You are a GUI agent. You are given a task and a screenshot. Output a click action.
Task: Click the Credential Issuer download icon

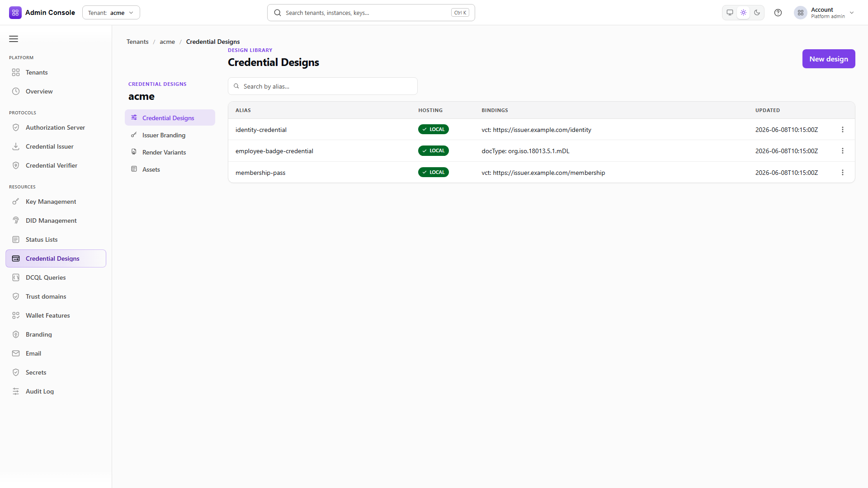[16, 146]
